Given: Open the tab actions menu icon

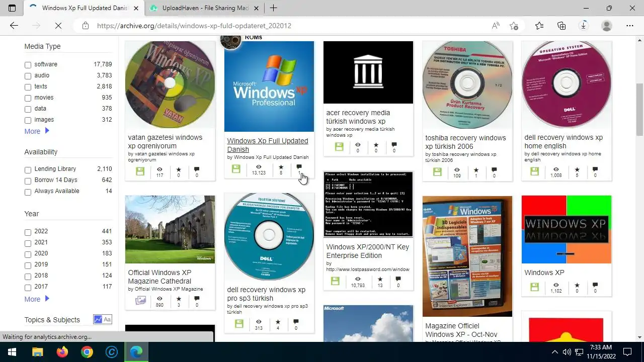Looking at the screenshot, I should click(x=12, y=8).
